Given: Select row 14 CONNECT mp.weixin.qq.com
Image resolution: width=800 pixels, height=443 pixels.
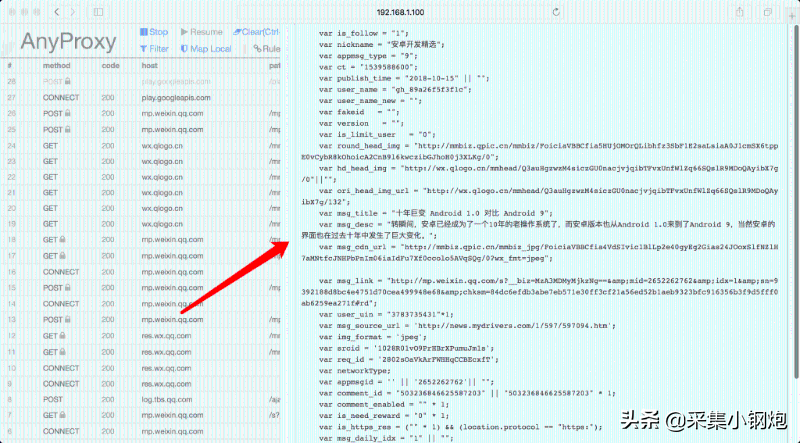Looking at the screenshot, I should click(x=140, y=304).
